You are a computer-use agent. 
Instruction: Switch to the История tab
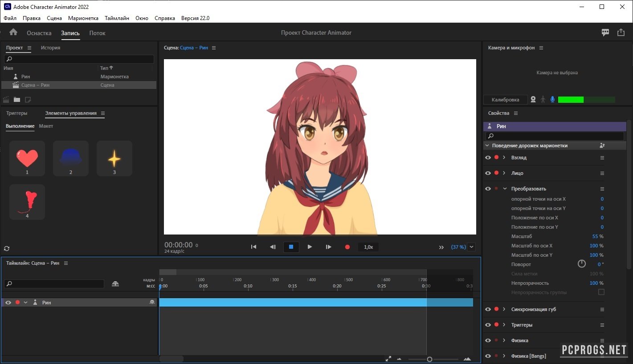coord(50,48)
